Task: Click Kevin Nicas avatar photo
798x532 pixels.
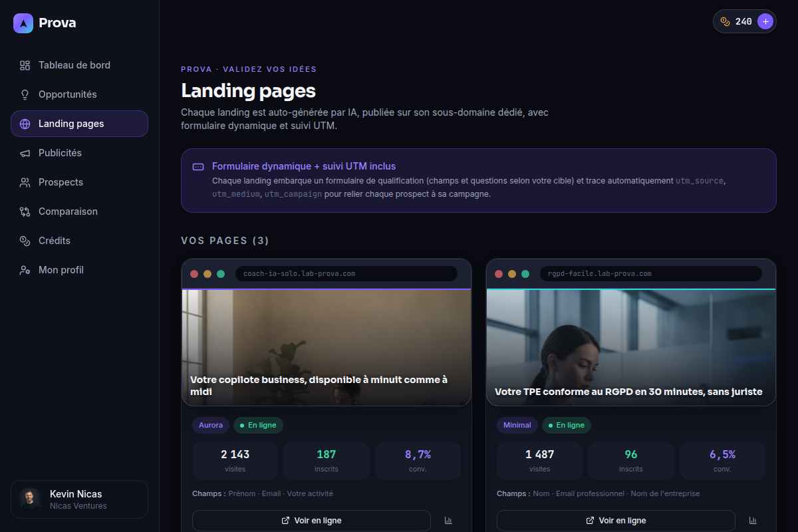Action: [30, 499]
